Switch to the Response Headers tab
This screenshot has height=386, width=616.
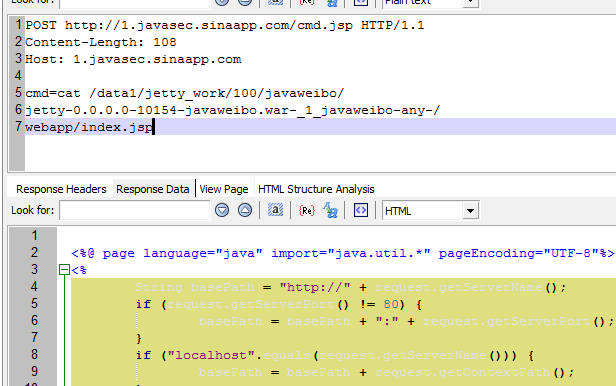(x=61, y=189)
